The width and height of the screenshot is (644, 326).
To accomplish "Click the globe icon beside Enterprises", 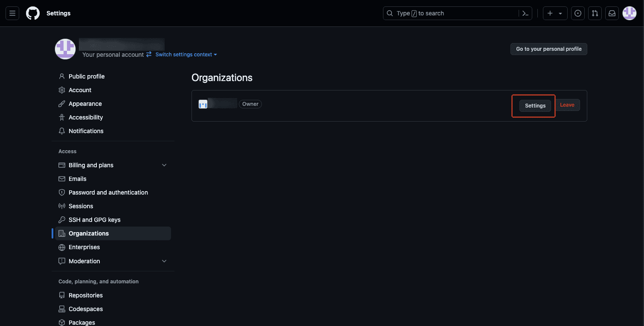I will [62, 247].
